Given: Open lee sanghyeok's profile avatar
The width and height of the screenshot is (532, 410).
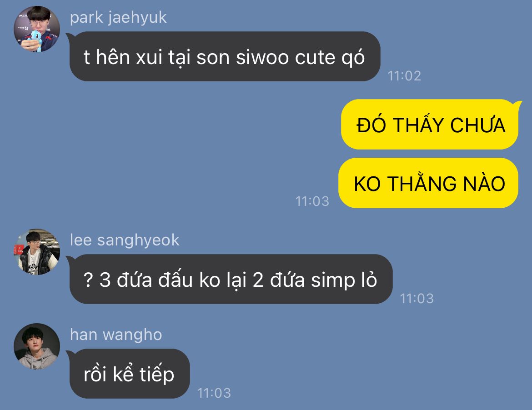Looking at the screenshot, I should pyautogui.click(x=37, y=252).
